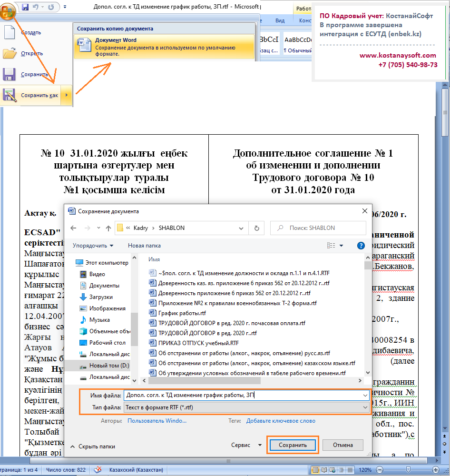Switch to the Вид ribbon tab

tap(280, 20)
